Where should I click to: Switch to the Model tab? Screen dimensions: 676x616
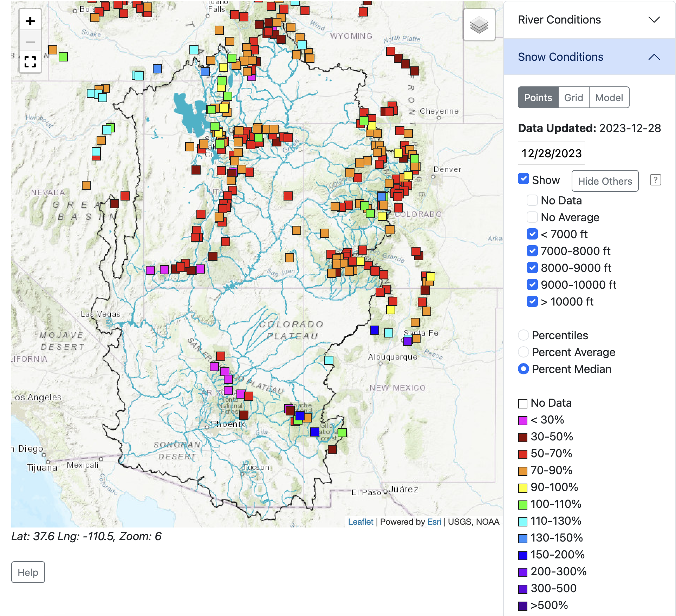[x=609, y=98]
